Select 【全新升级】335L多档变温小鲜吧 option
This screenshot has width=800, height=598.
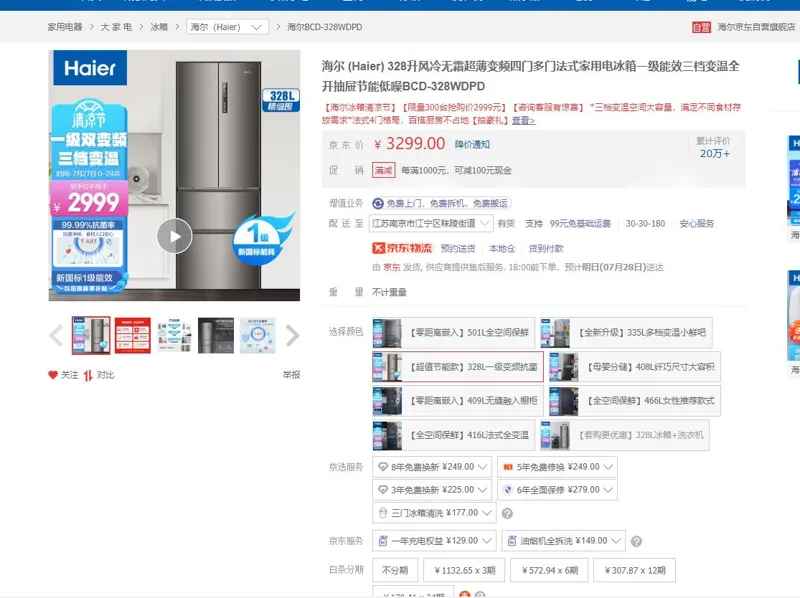[627, 333]
